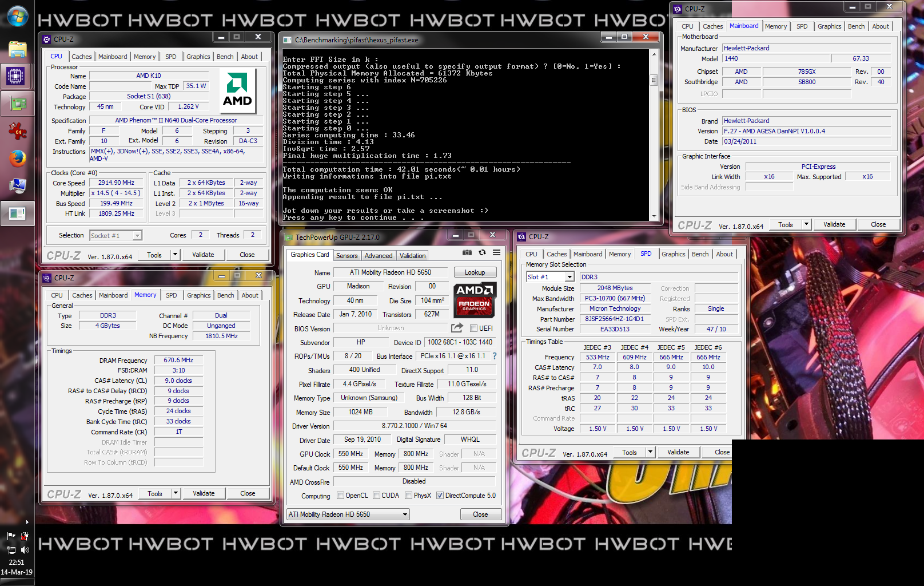Click the console scrollbar down arrow

pyautogui.click(x=654, y=217)
